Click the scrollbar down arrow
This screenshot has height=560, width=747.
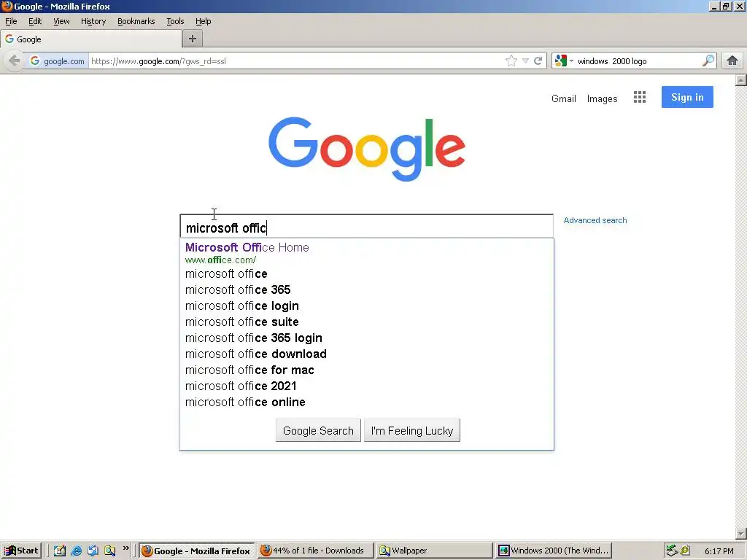point(741,533)
